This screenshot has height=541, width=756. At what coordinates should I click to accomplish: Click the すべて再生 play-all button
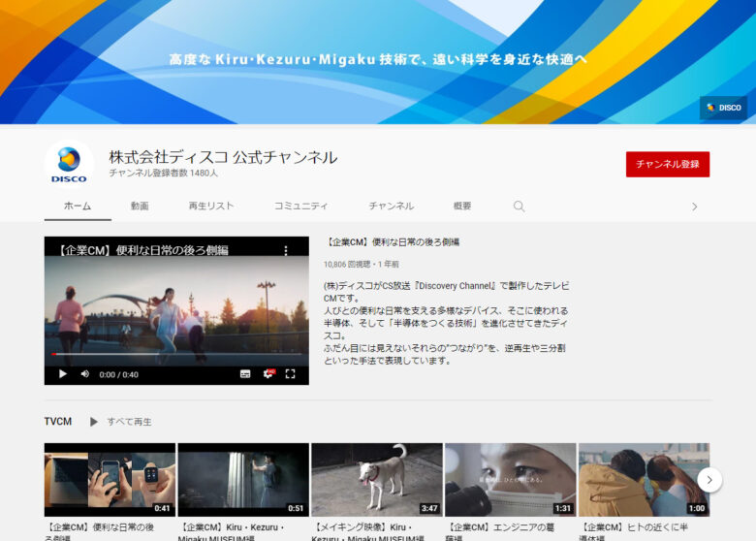121,422
